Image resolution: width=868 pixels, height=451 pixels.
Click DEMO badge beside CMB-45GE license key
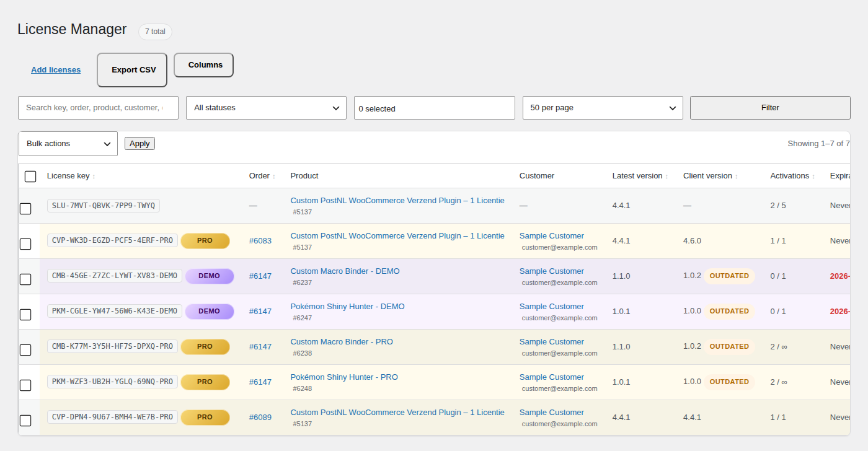[210, 276]
